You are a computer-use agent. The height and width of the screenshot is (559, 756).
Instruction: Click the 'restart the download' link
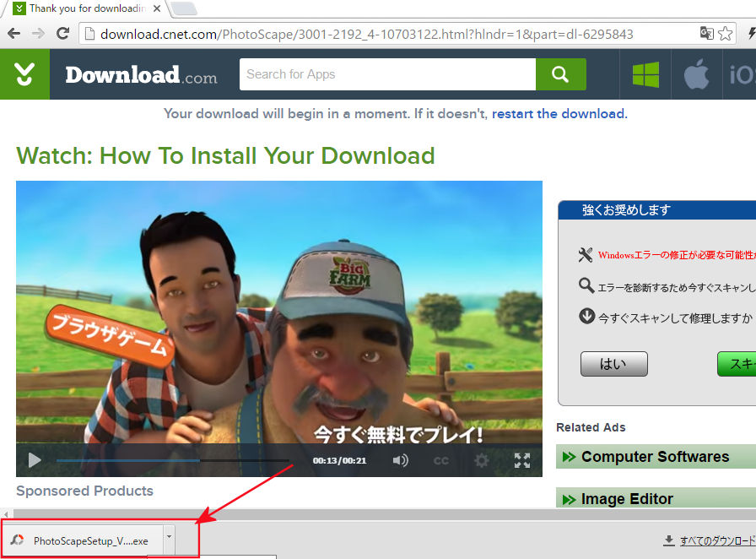click(558, 114)
